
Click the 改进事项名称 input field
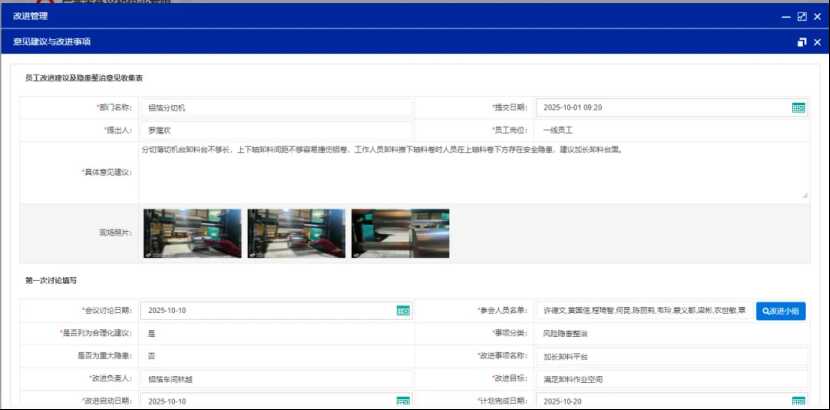tap(672, 355)
